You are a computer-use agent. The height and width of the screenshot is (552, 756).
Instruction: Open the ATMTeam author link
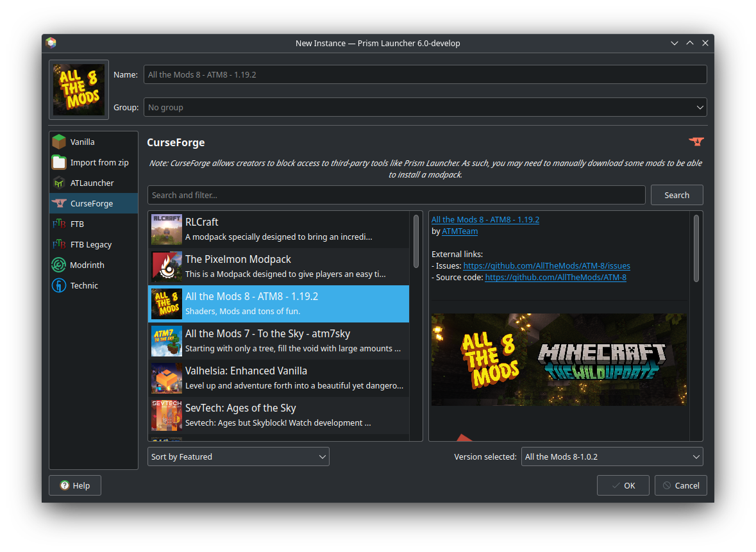460,231
